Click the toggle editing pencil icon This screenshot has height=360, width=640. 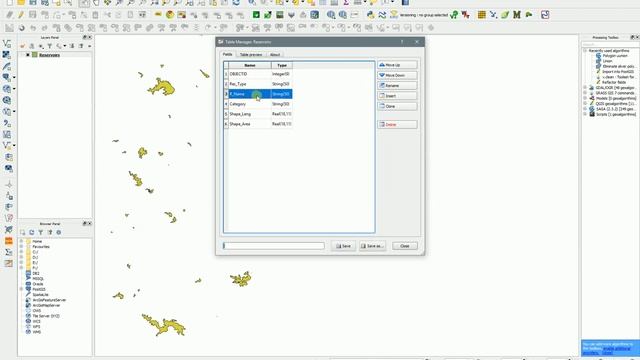pyautogui.click(x=20, y=15)
